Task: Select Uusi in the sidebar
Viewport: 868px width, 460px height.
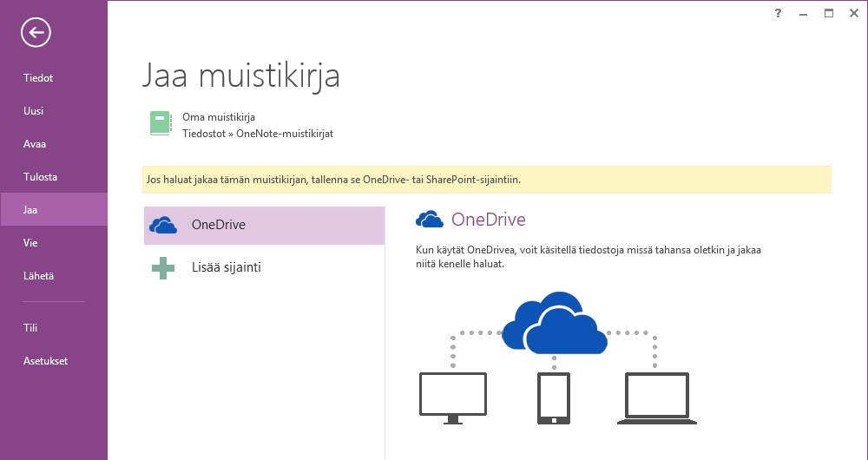Action: point(33,111)
